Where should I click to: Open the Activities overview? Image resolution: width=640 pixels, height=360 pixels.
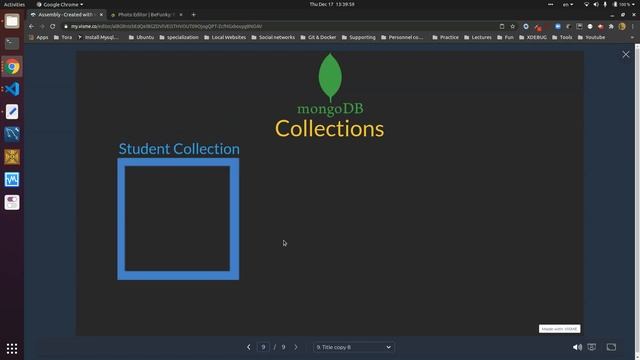coord(14,4)
